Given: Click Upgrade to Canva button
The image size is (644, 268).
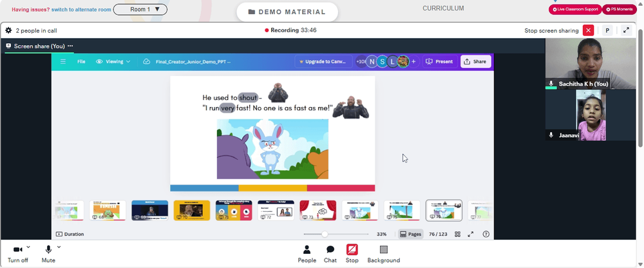Looking at the screenshot, I should click(x=324, y=62).
